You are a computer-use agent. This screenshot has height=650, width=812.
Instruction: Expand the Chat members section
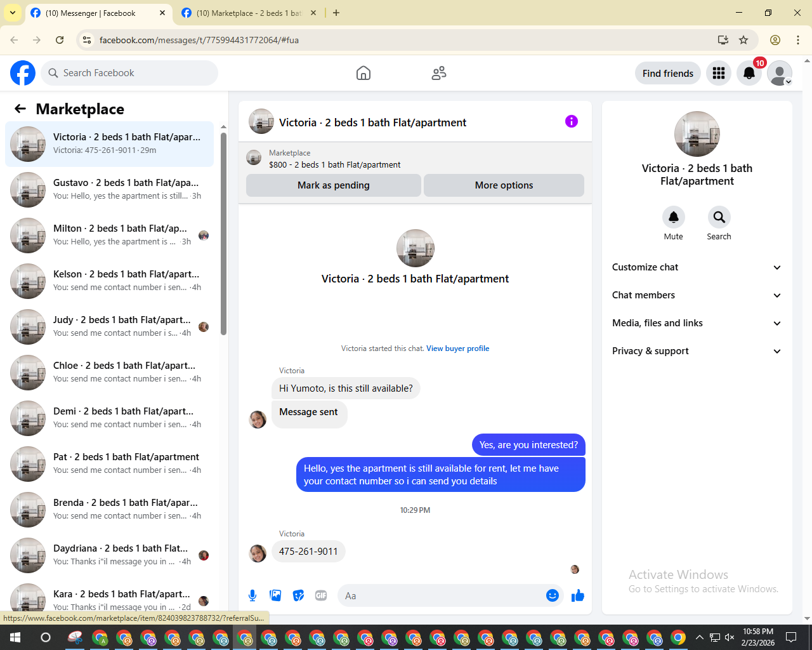[x=697, y=295]
